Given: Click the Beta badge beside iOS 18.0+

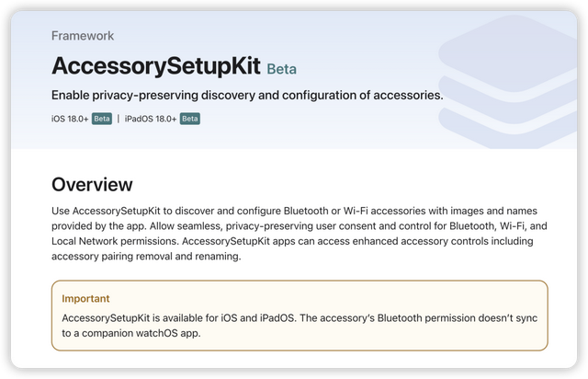Looking at the screenshot, I should 102,119.
